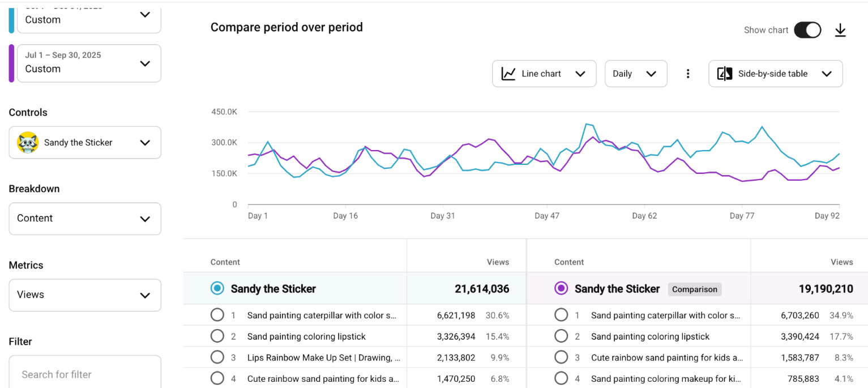Click the left table Views column header
This screenshot has height=388, width=868.
click(x=498, y=262)
